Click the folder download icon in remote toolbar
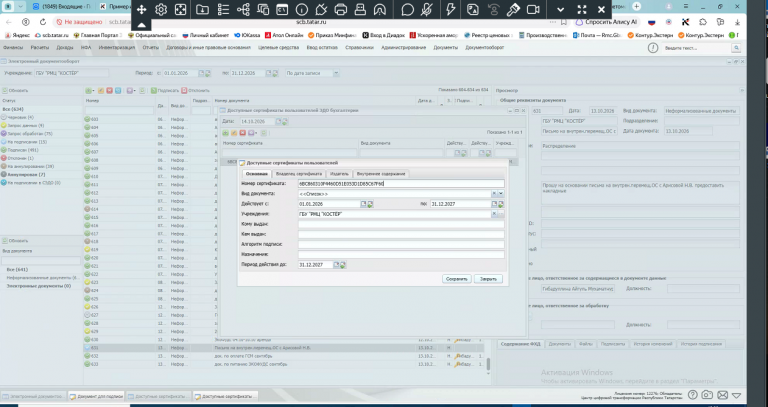This screenshot has height=407, width=768. [202, 9]
